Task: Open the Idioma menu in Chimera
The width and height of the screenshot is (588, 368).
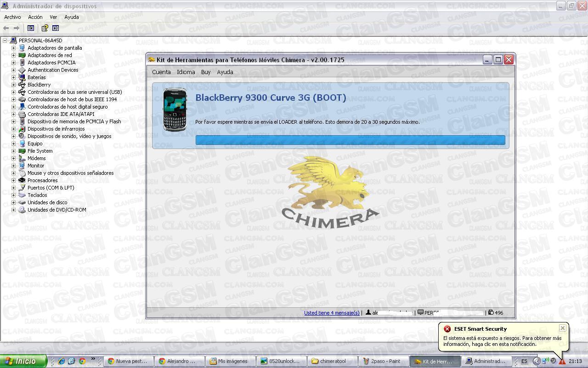Action: tap(186, 72)
